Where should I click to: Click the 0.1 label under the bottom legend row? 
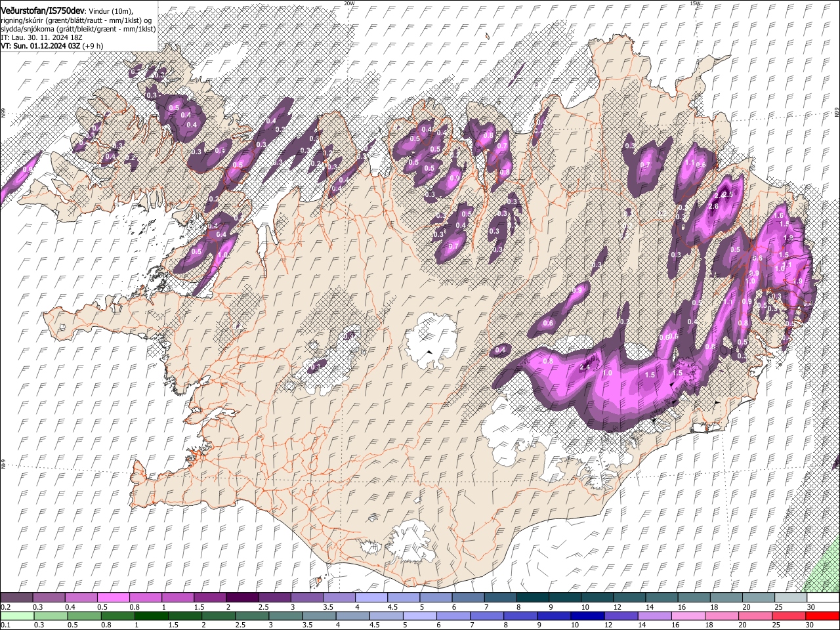(6, 625)
